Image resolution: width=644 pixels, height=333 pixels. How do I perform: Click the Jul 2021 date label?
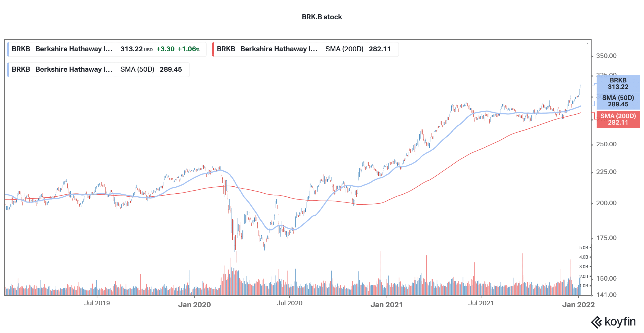pyautogui.click(x=481, y=303)
